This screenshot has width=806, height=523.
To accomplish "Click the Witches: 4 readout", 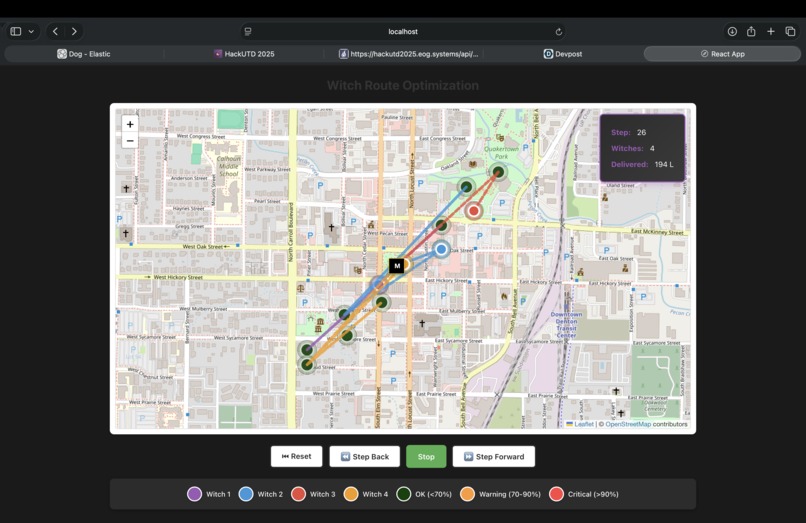I will (633, 148).
